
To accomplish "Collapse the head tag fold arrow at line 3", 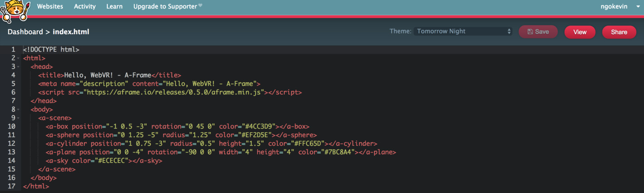I will tap(18, 67).
